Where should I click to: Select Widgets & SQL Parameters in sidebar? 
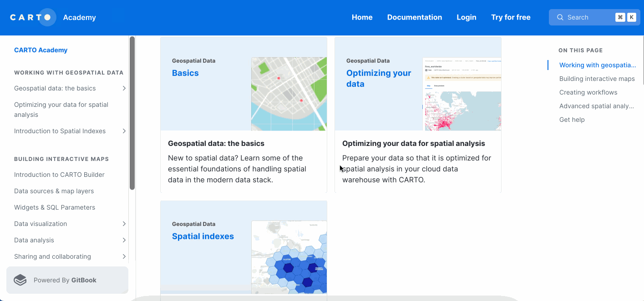pos(55,207)
